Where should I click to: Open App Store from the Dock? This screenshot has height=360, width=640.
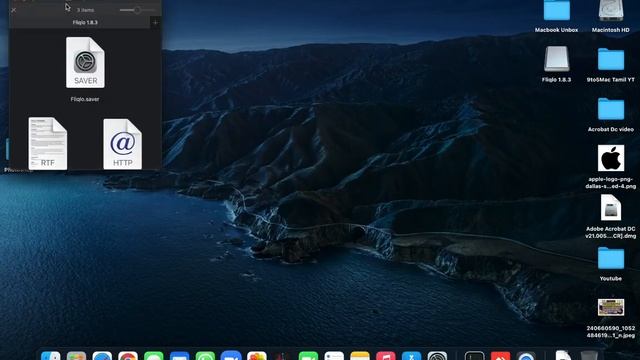tap(411, 356)
